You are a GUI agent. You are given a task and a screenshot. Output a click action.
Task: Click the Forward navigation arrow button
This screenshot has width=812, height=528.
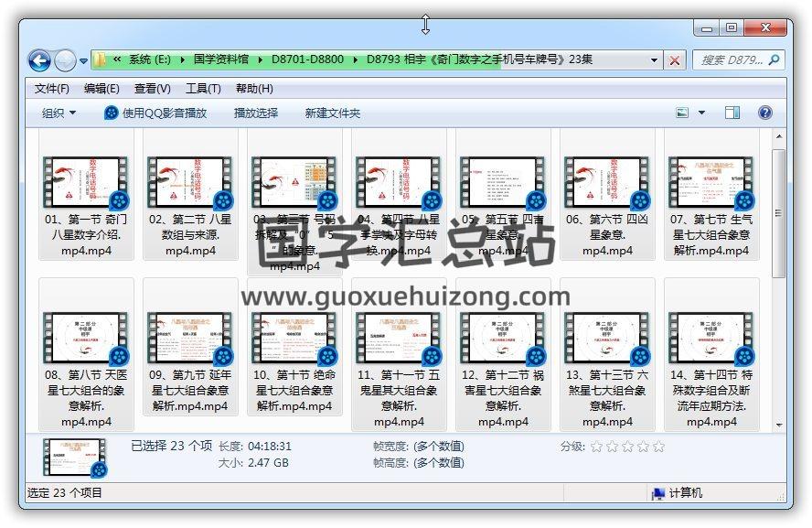(x=65, y=60)
